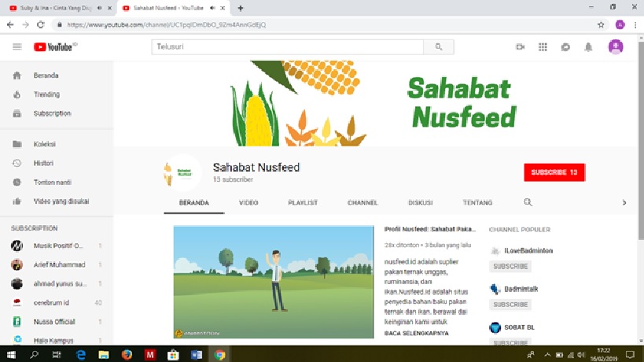The width and height of the screenshot is (644, 362).
Task: Click the Telusuri search field
Action: pos(288,47)
